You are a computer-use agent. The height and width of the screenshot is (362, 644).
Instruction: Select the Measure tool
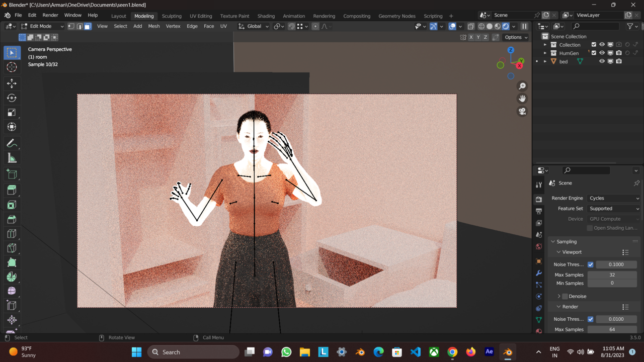click(12, 158)
